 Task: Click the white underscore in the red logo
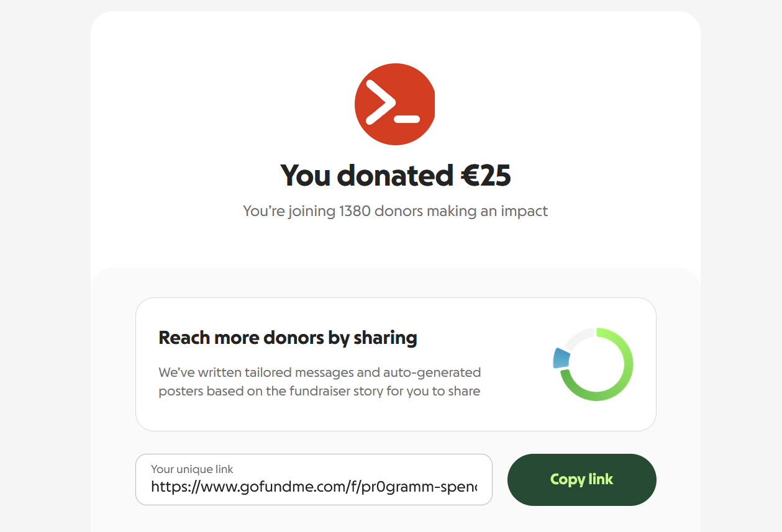407,119
